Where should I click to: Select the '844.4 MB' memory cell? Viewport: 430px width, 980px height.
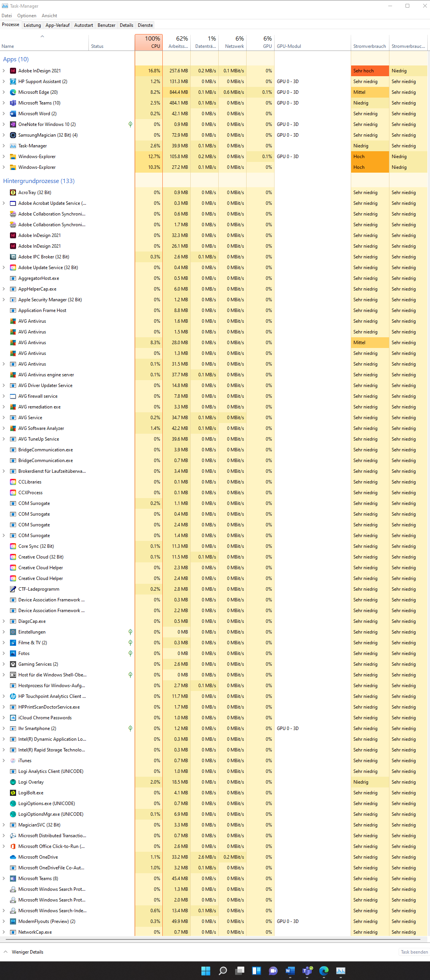(177, 92)
